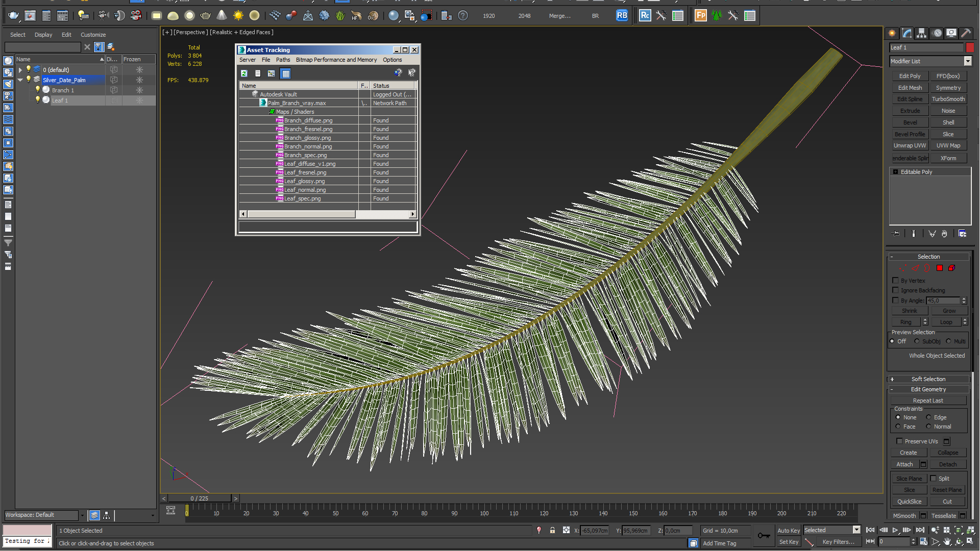The width and height of the screenshot is (980, 551).
Task: Open Display menu in scene explorer
Action: coord(43,35)
